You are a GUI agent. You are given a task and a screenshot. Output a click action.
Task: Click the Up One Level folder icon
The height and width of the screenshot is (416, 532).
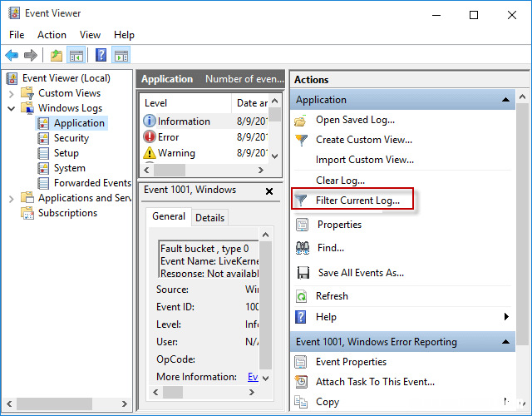click(x=57, y=55)
